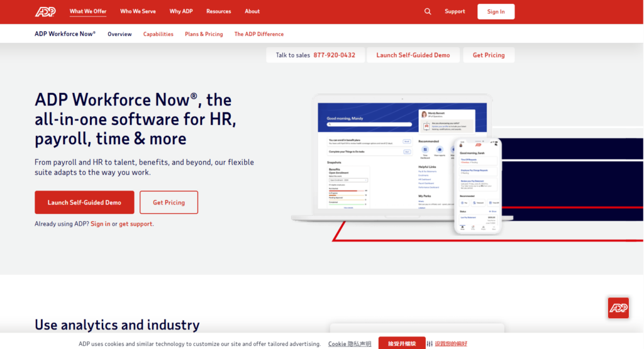Go to the Support link
The width and height of the screenshot is (644, 349).
coord(455,11)
